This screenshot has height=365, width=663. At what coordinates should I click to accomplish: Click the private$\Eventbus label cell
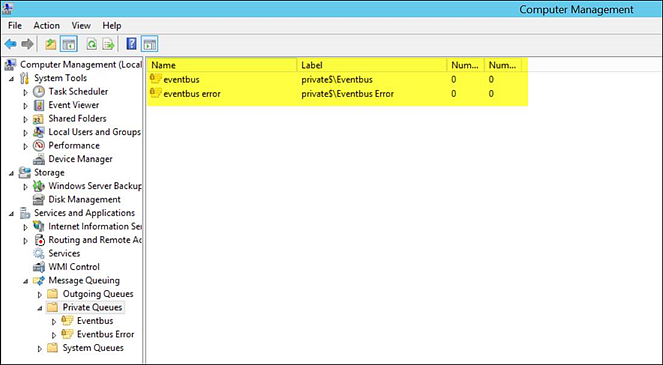point(337,80)
